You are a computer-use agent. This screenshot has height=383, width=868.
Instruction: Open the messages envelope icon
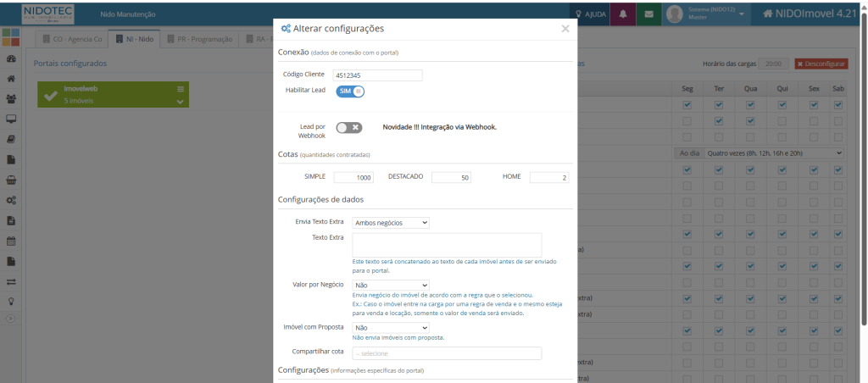coord(648,14)
